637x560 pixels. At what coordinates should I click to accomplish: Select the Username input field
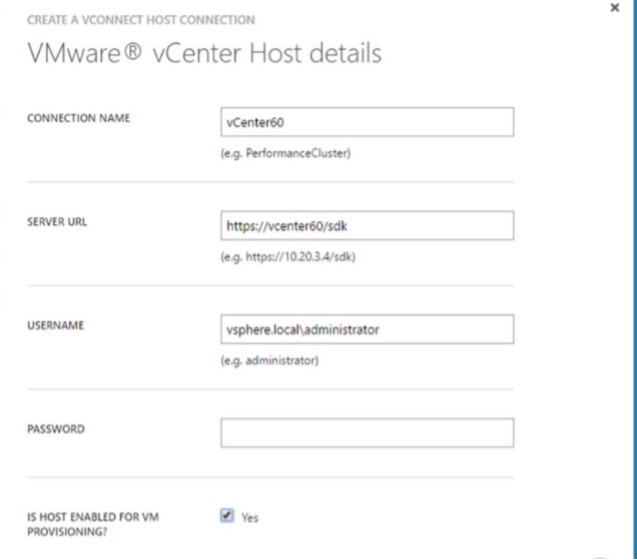[367, 329]
